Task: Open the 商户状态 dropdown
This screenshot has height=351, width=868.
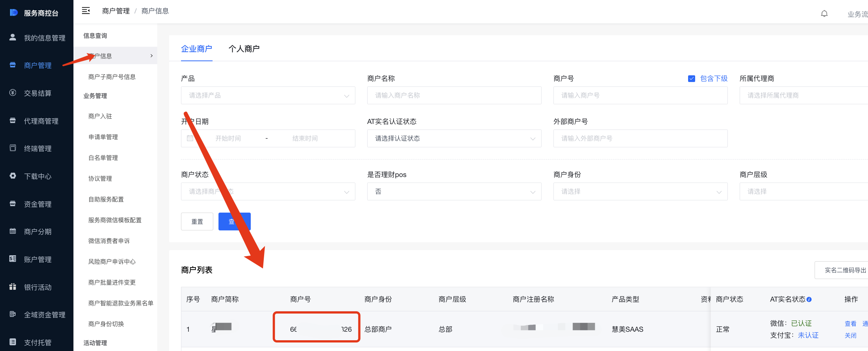Action: (268, 191)
